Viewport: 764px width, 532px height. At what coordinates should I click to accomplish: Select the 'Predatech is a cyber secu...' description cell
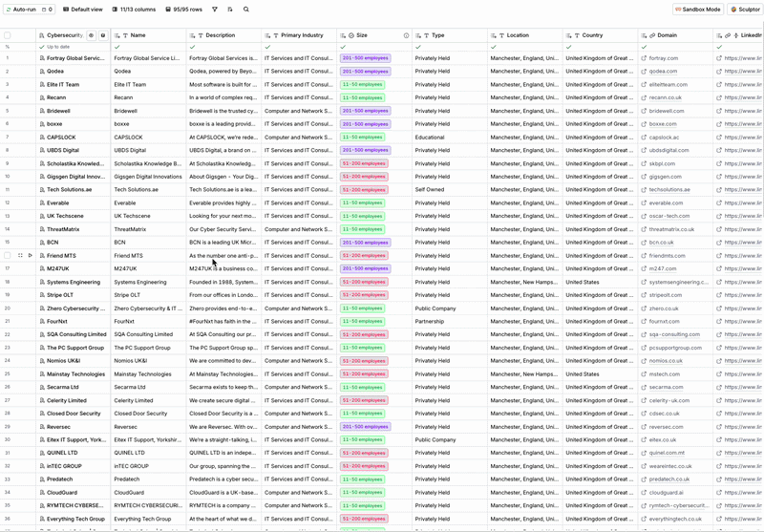223,479
